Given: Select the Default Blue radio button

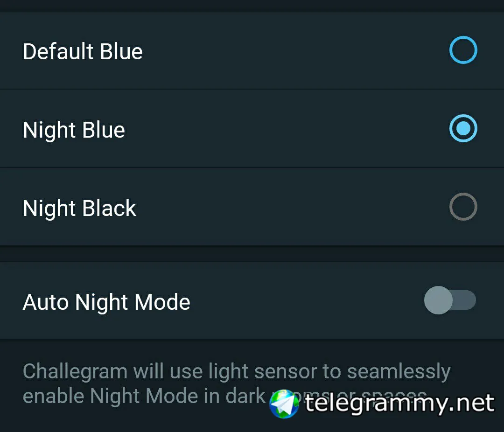Looking at the screenshot, I should 463,50.
